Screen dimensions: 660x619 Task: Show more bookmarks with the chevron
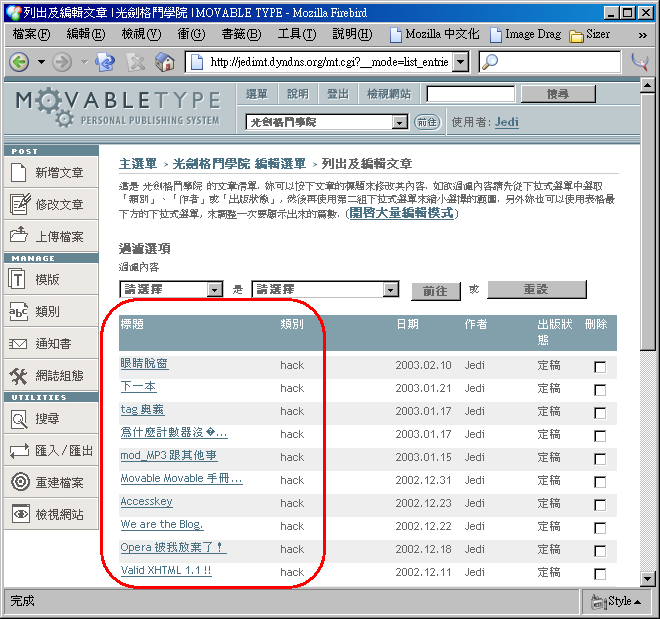pos(642,35)
